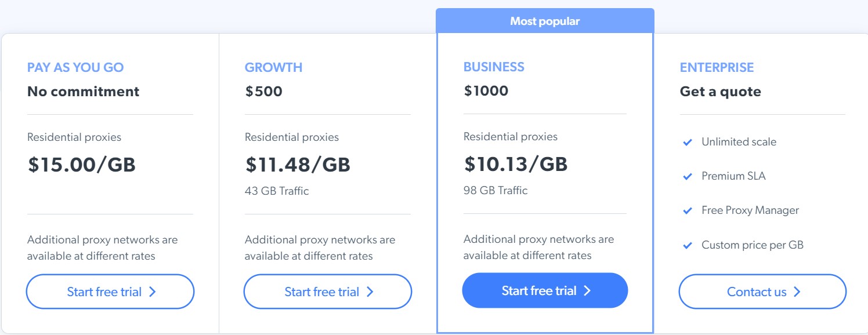Click chevron arrow in Contact us button
Screen dimensions: 868x335
coord(797,292)
